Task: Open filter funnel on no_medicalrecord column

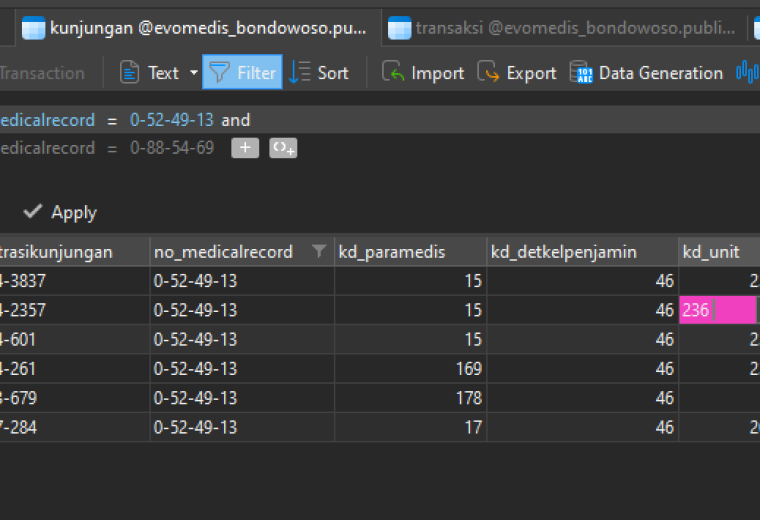Action: click(x=318, y=251)
